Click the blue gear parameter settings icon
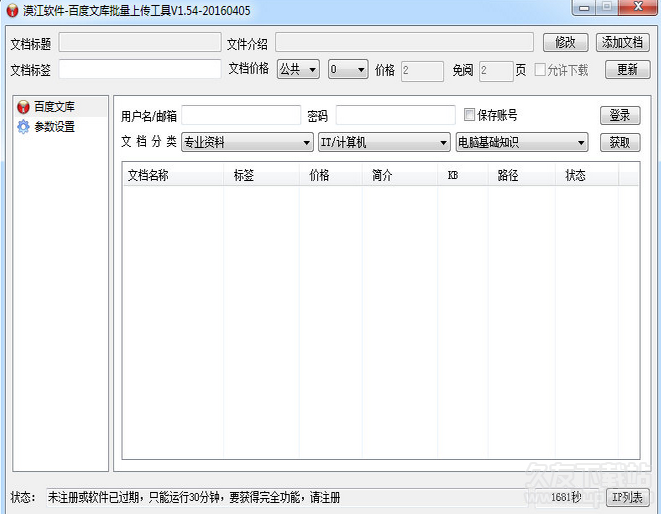 (23, 126)
